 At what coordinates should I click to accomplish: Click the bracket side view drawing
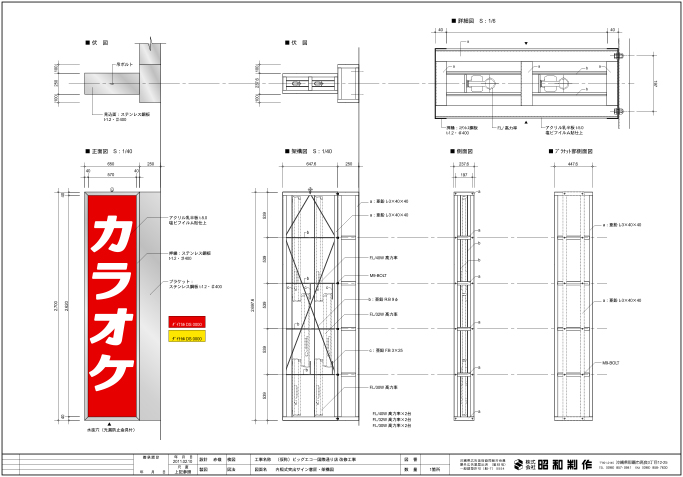[x=573, y=306]
